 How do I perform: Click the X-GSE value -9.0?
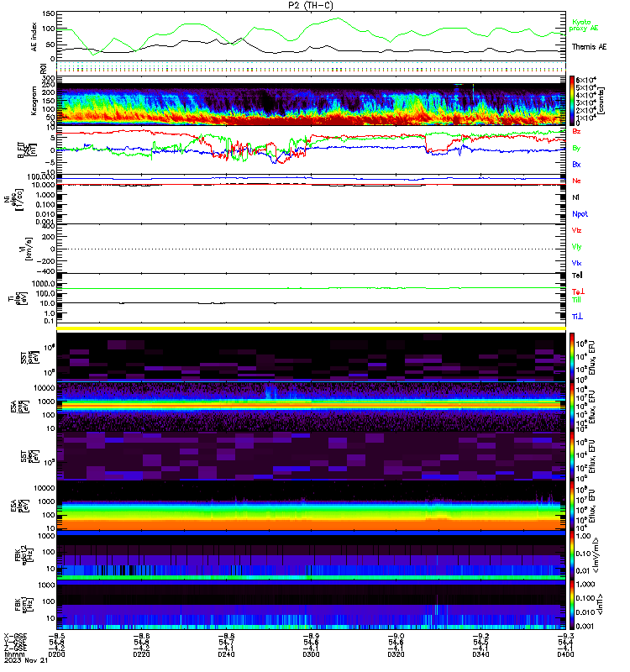[x=396, y=637]
